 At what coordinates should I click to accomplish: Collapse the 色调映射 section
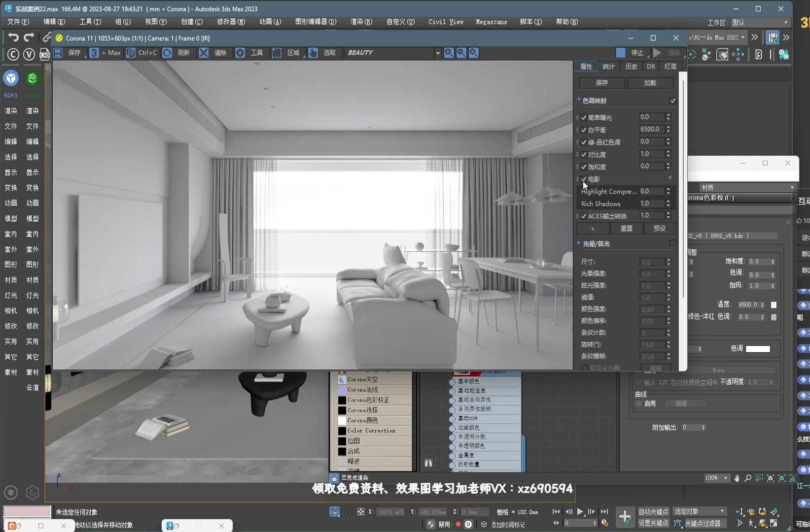click(x=578, y=100)
